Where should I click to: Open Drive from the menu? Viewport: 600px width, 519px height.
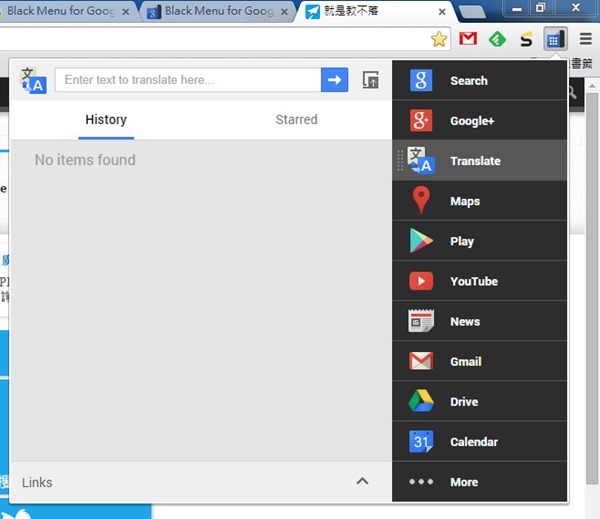pyautogui.click(x=479, y=401)
